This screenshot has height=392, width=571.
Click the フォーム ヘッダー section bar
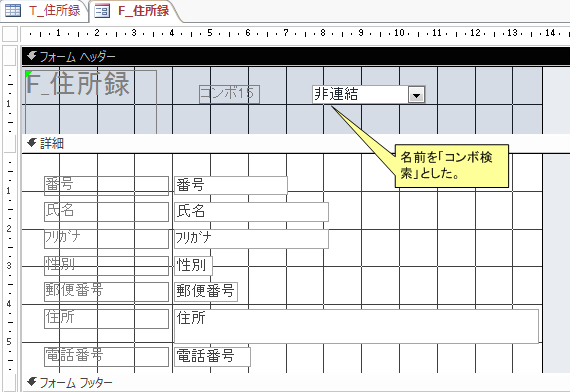coord(296,56)
